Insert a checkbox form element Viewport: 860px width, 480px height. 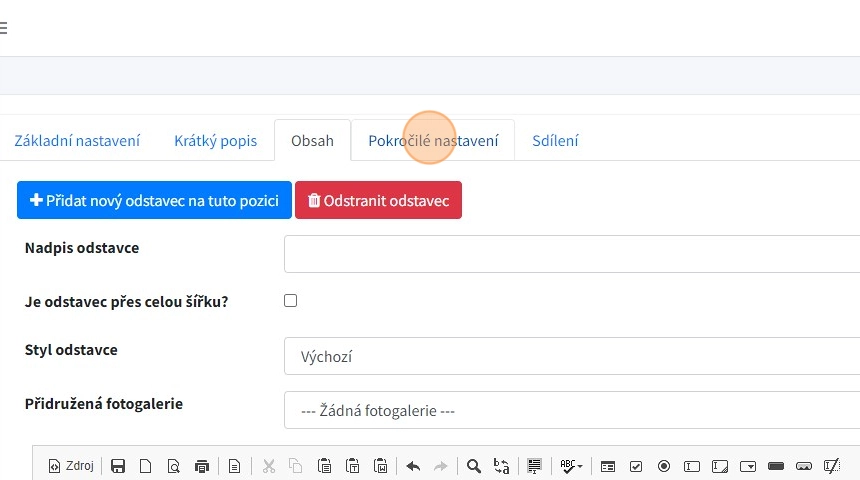636,466
